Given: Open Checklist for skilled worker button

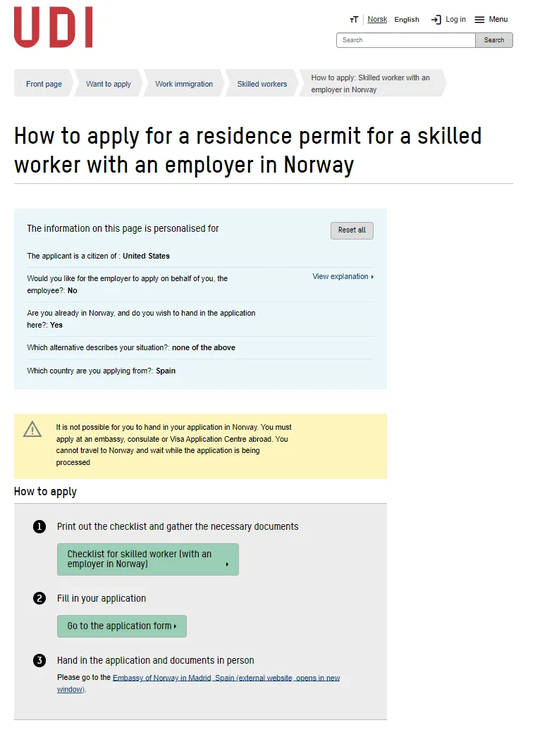Looking at the screenshot, I should [x=147, y=559].
